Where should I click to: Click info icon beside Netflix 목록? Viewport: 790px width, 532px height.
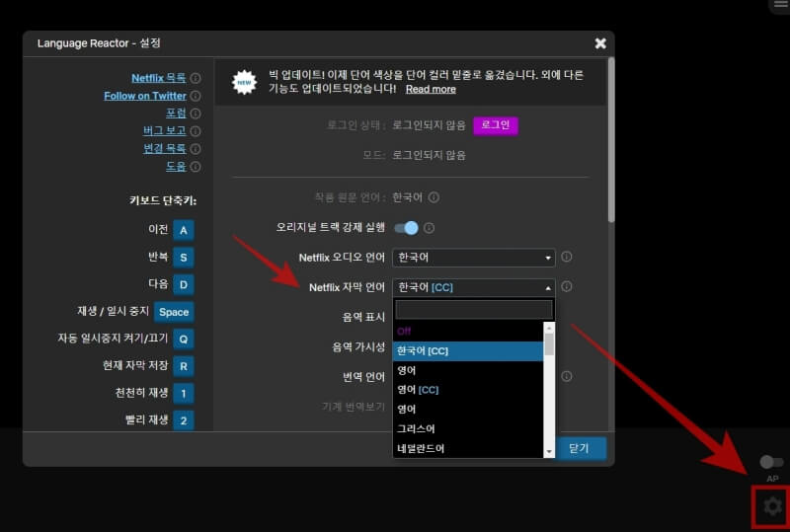196,78
